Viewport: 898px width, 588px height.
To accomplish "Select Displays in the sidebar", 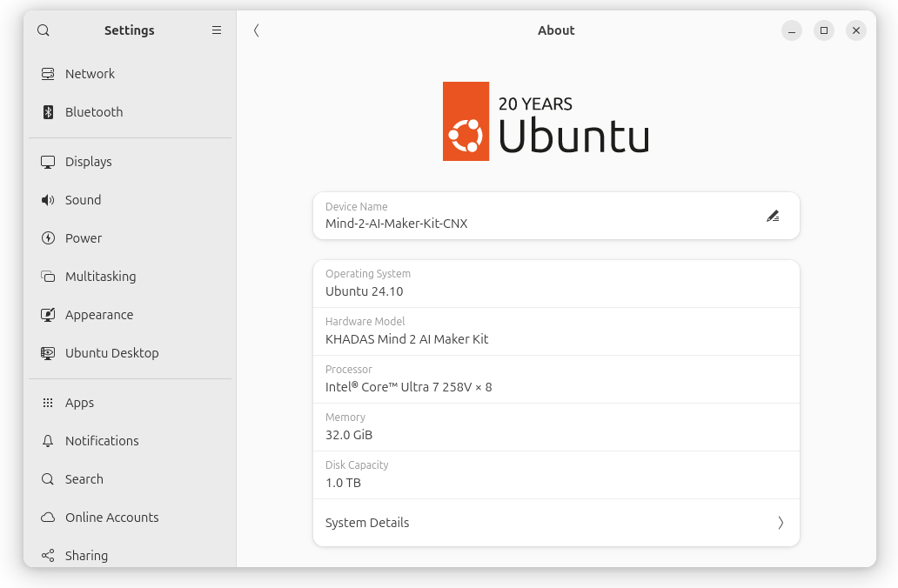I will click(130, 162).
